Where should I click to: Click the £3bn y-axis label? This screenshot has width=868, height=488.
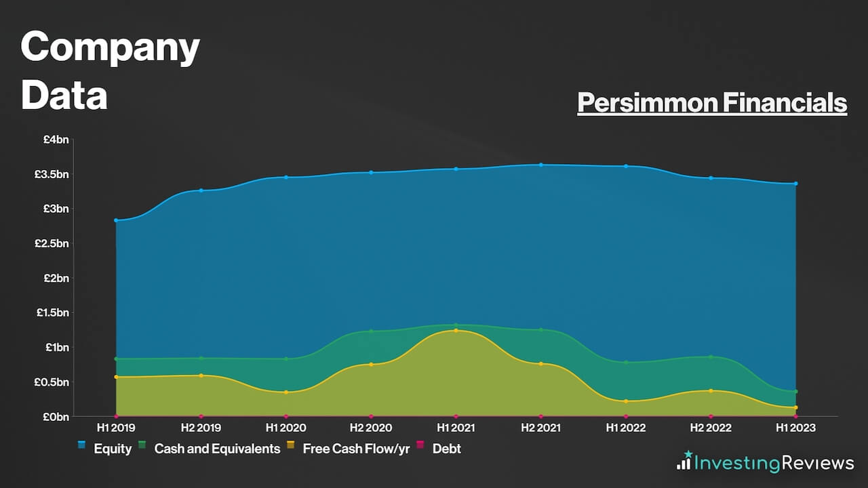(56, 209)
